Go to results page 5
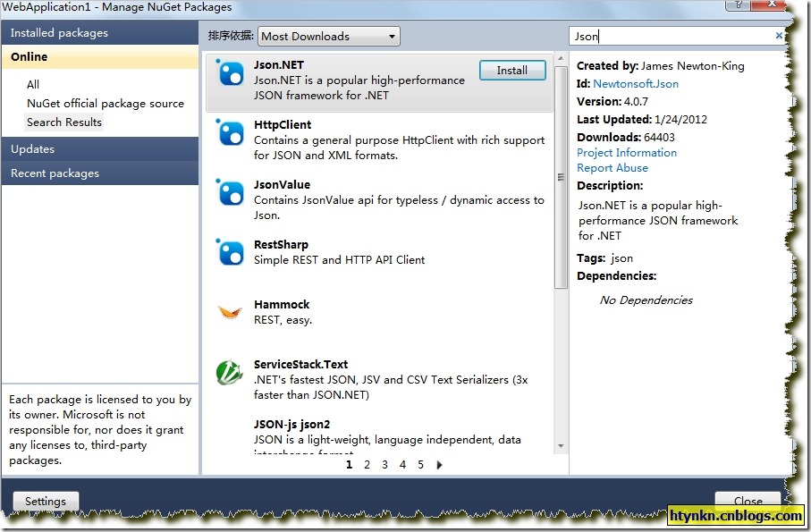Image resolution: width=811 pixels, height=532 pixels. point(420,465)
